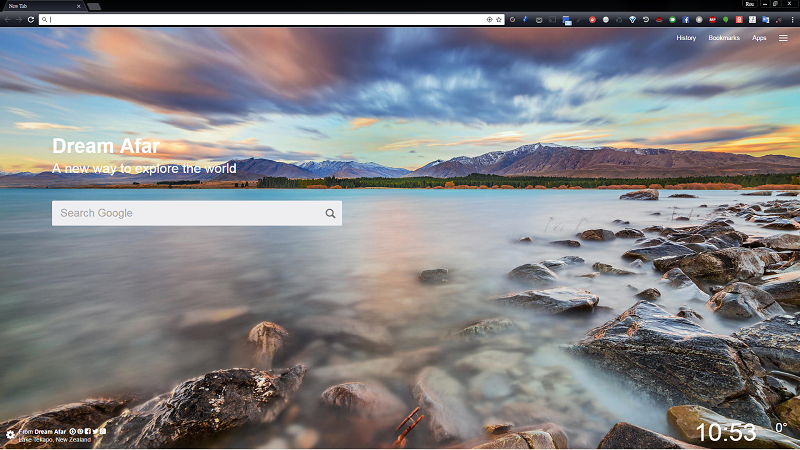This screenshot has height=450, width=800.
Task: Share wallpaper on Twitter from the bottom bar
Action: (x=96, y=431)
